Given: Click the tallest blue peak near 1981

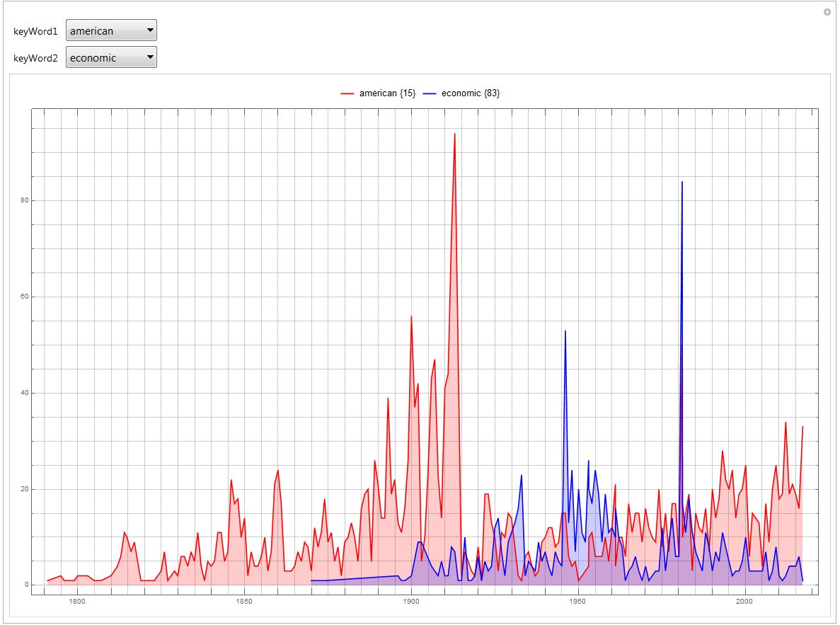Looking at the screenshot, I should point(681,183).
